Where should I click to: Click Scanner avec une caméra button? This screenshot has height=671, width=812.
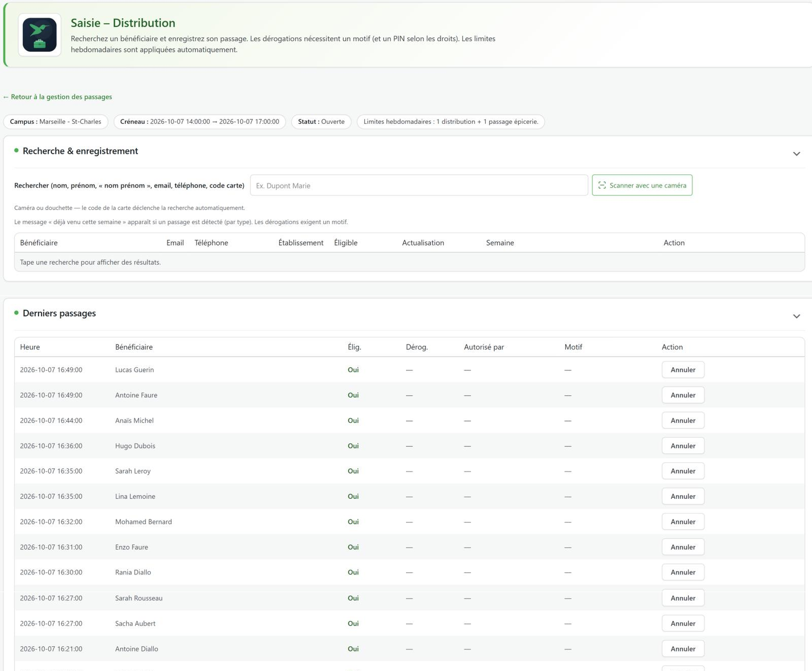tap(642, 185)
